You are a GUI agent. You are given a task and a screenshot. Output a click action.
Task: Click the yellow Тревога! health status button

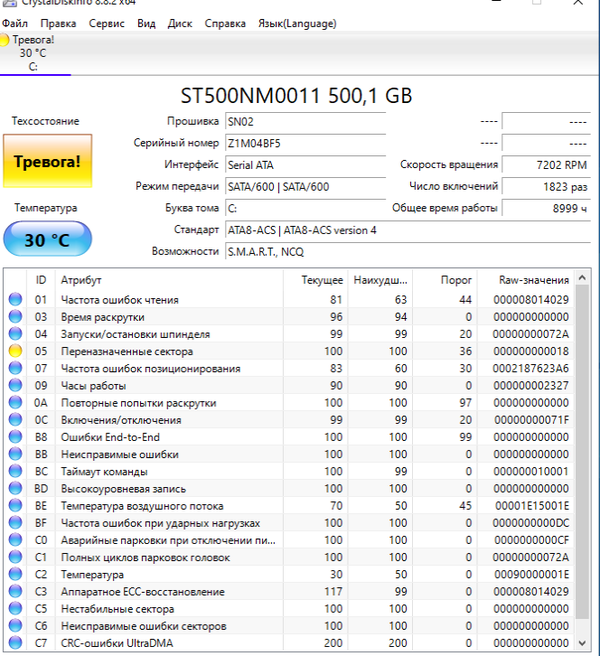tap(46, 160)
